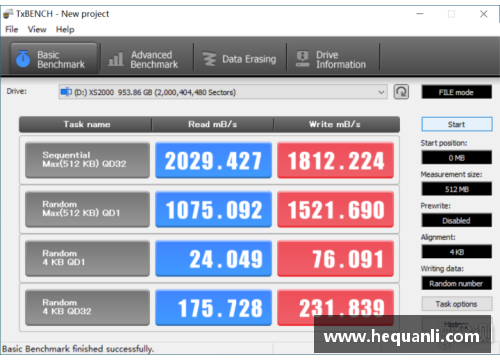
Task: Click the Read mB/s column header
Action: point(213,124)
